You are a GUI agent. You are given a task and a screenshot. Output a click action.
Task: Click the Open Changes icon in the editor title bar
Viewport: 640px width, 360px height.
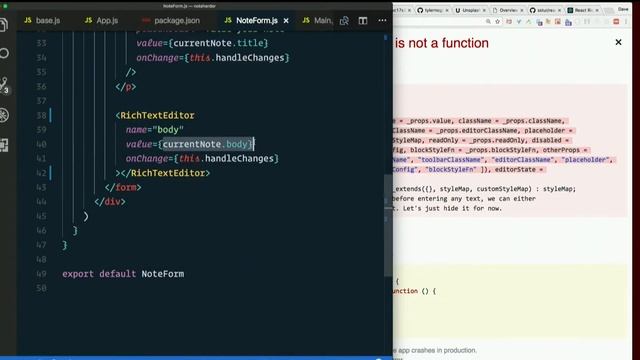click(x=344, y=20)
